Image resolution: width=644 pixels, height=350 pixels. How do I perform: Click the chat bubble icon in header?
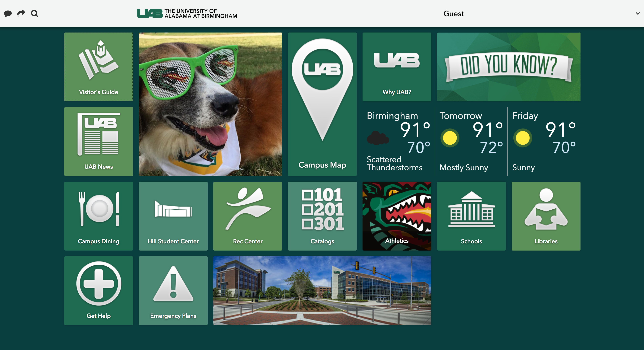[8, 14]
